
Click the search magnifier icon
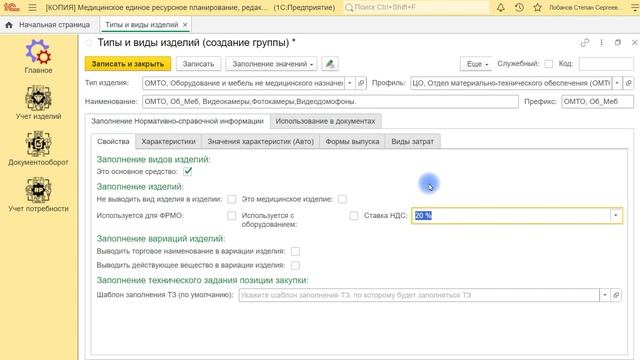coord(349,7)
